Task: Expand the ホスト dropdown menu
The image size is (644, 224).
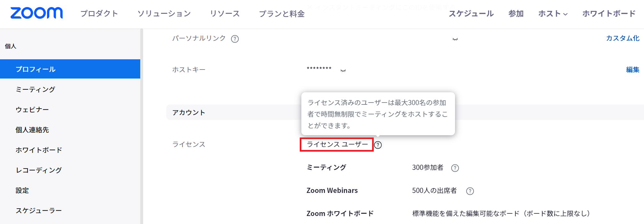Action: click(x=553, y=14)
